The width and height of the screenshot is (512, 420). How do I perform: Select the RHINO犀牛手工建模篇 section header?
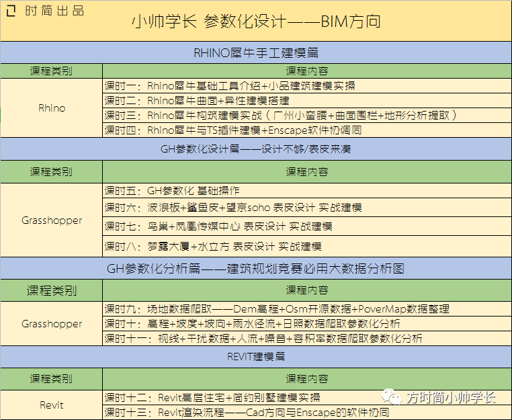pos(256,52)
